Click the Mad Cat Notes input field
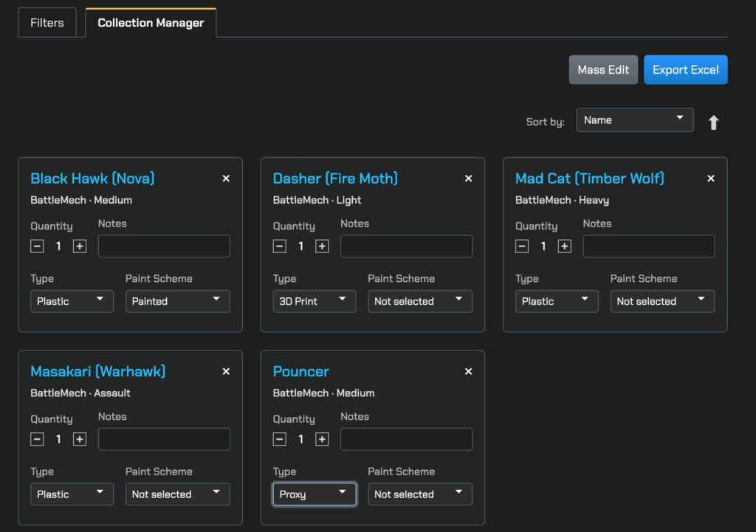The width and height of the screenshot is (756, 532). pyautogui.click(x=648, y=246)
